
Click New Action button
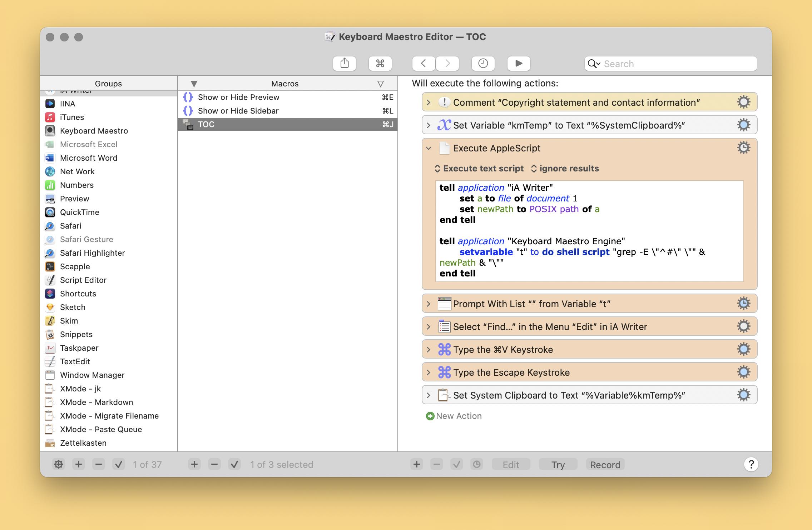(453, 415)
